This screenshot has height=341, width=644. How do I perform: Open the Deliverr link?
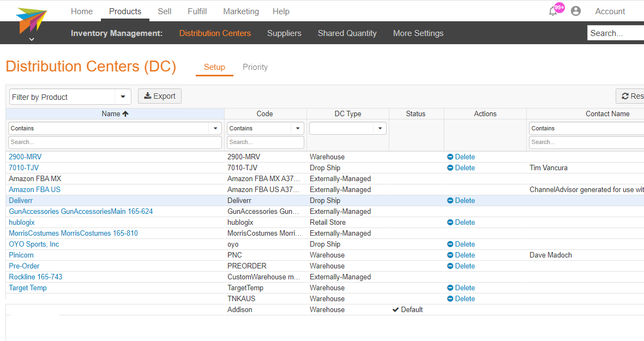click(x=21, y=200)
